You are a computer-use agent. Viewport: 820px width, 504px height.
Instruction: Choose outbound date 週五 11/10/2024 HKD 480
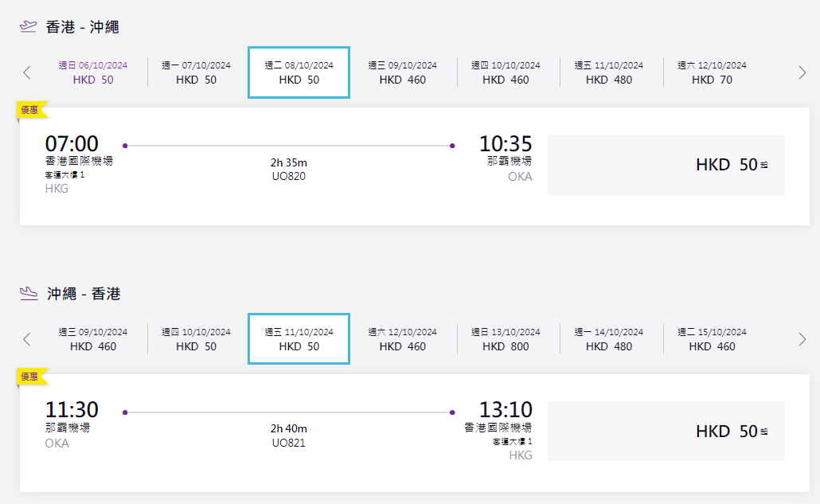pyautogui.click(x=609, y=72)
